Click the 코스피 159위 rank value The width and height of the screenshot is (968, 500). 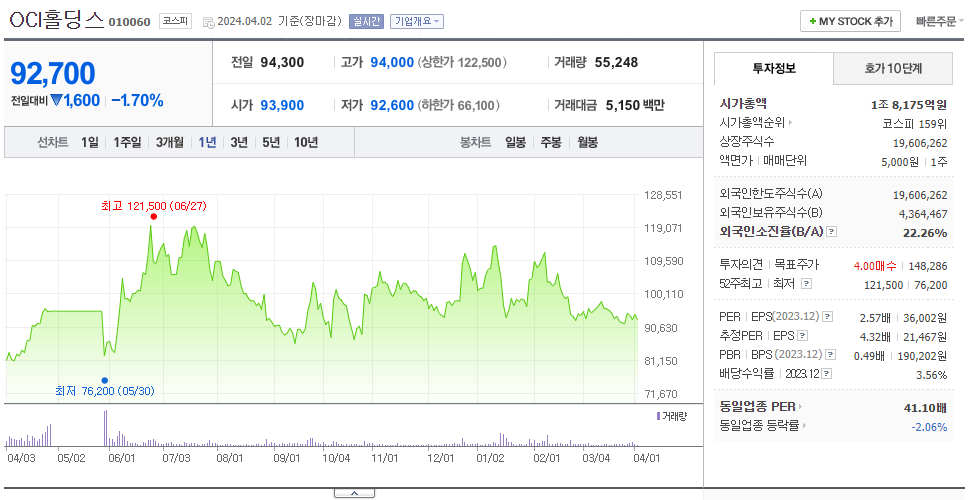[915, 123]
